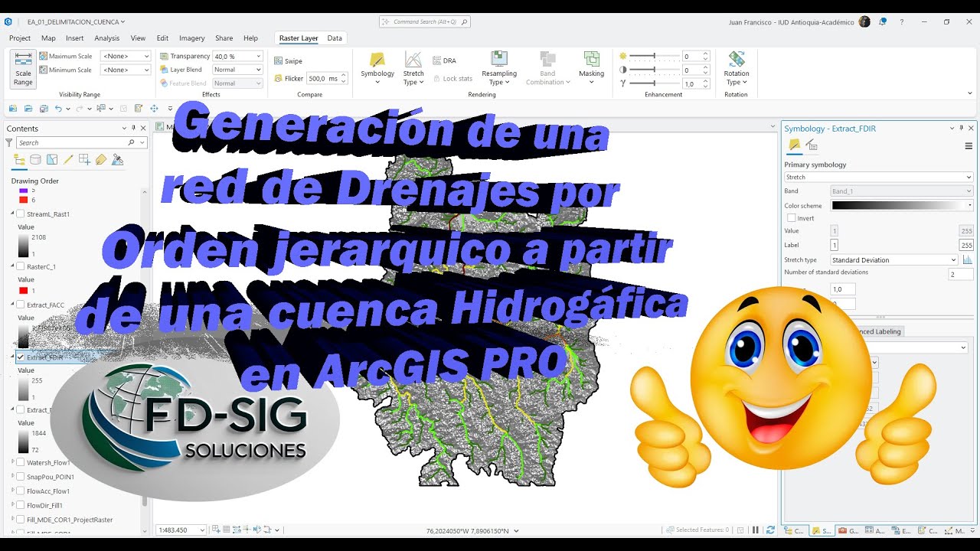Open the Share ribbon tab

[x=224, y=38]
